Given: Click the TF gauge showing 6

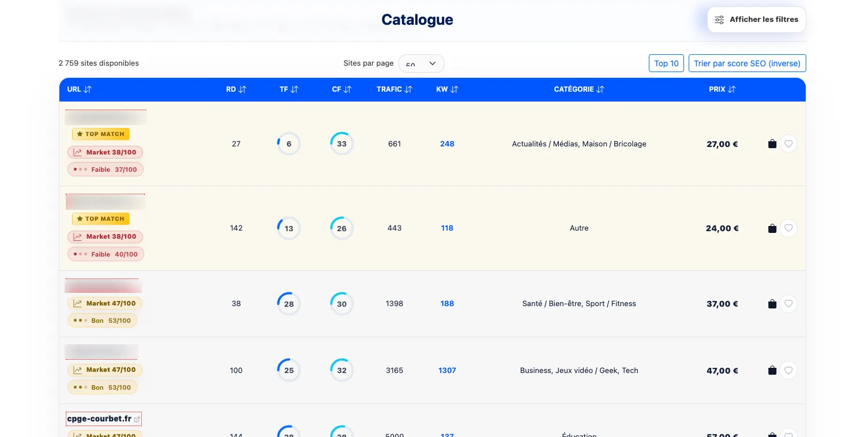Looking at the screenshot, I should point(289,144).
